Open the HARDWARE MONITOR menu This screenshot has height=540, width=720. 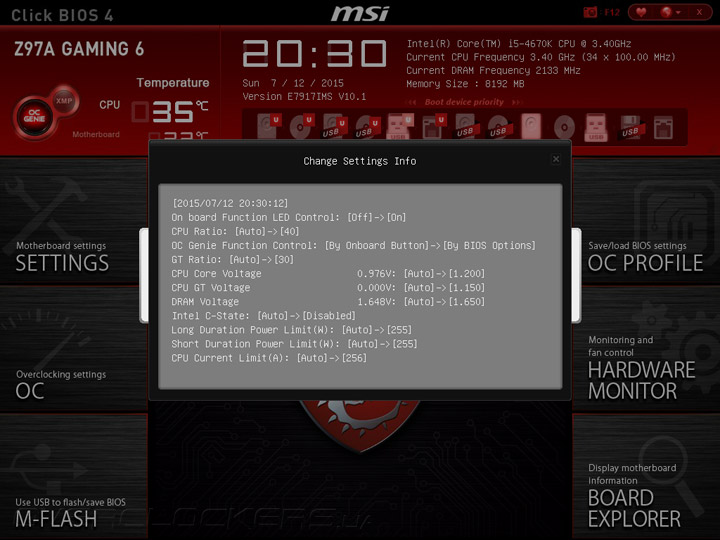tap(647, 349)
